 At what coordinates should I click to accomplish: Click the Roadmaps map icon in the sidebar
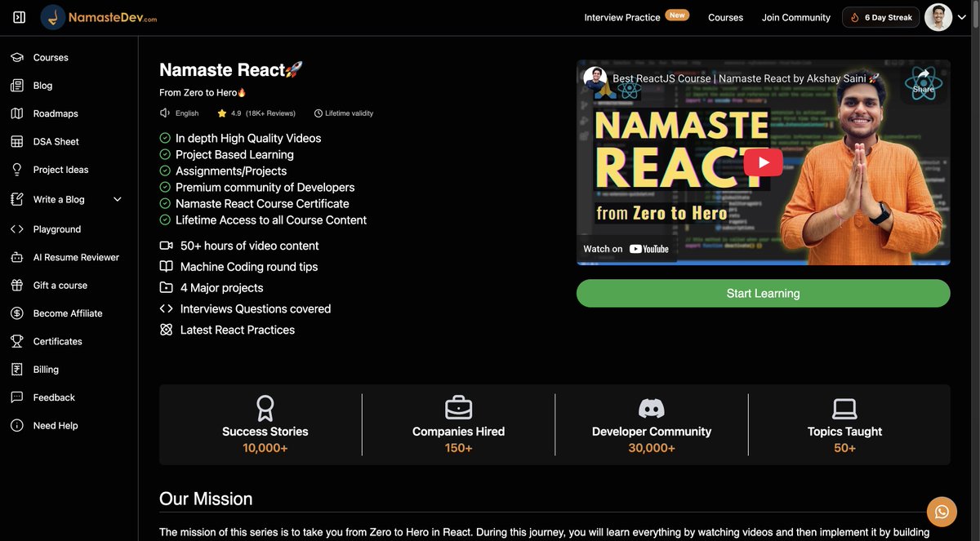[17, 113]
